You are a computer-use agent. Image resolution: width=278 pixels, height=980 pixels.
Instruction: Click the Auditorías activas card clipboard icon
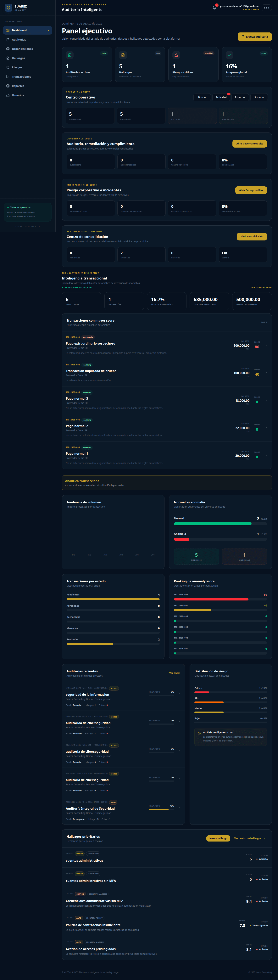69,55
